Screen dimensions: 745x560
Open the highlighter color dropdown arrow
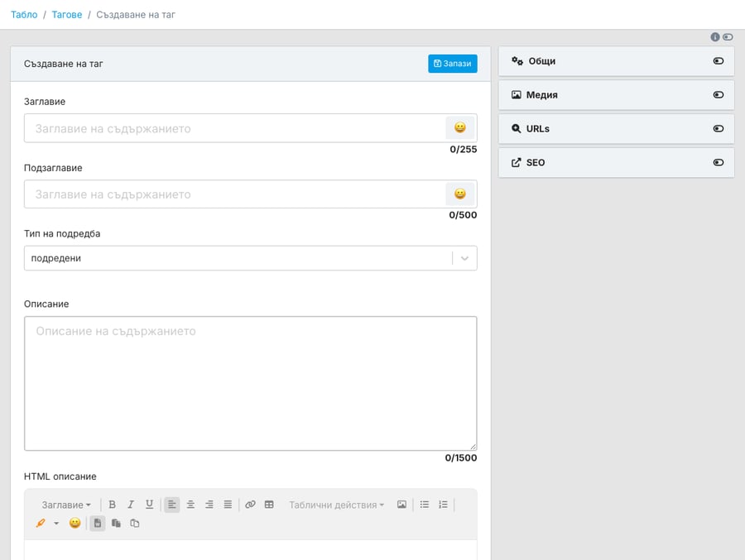coord(56,523)
